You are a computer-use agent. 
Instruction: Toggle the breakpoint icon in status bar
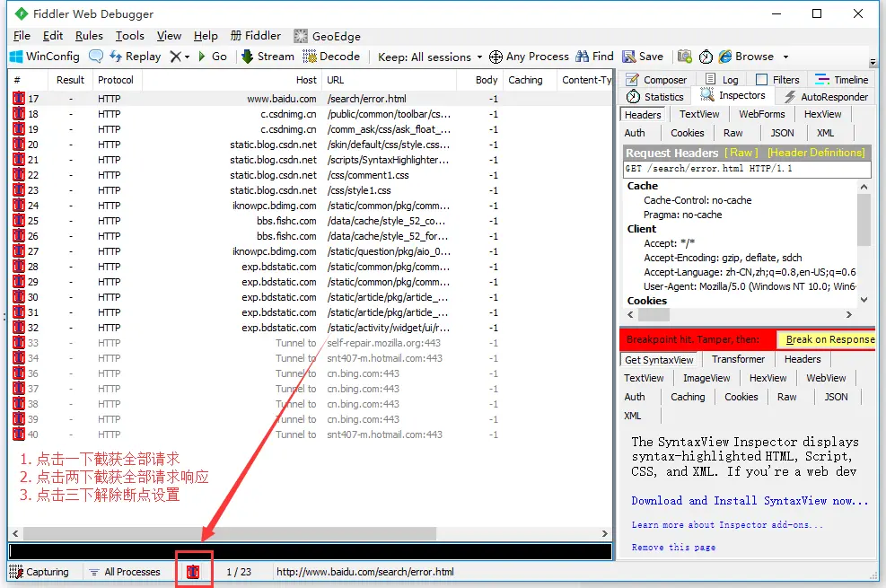click(x=193, y=572)
